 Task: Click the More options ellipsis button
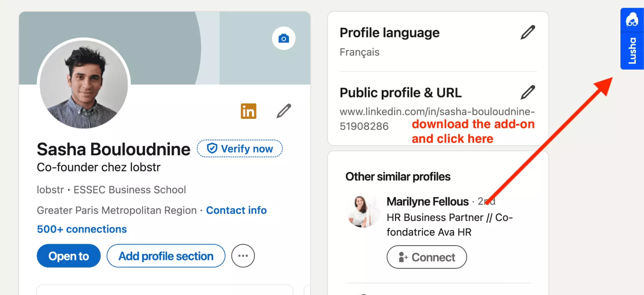click(243, 256)
